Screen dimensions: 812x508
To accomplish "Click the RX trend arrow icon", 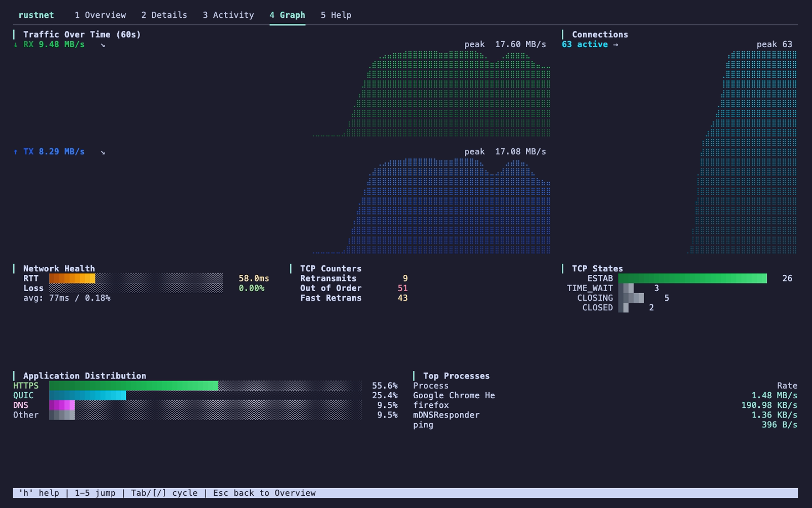I will [x=103, y=45].
